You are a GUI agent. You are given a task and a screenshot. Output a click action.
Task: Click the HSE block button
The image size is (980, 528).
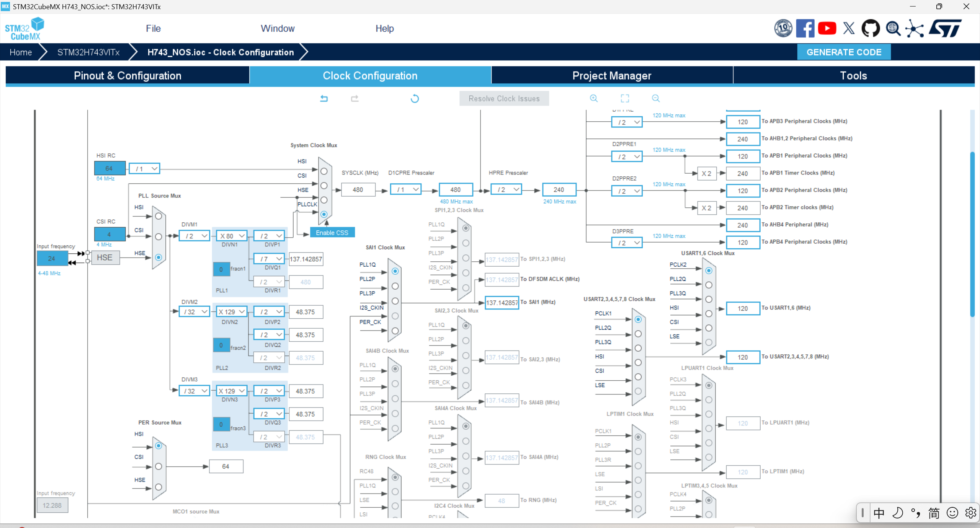click(x=105, y=257)
